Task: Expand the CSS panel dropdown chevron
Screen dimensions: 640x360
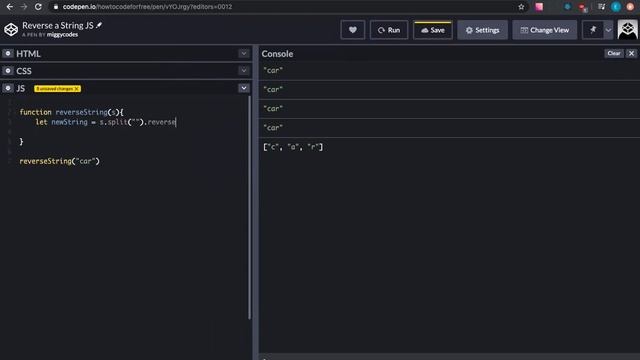Action: click(244, 71)
